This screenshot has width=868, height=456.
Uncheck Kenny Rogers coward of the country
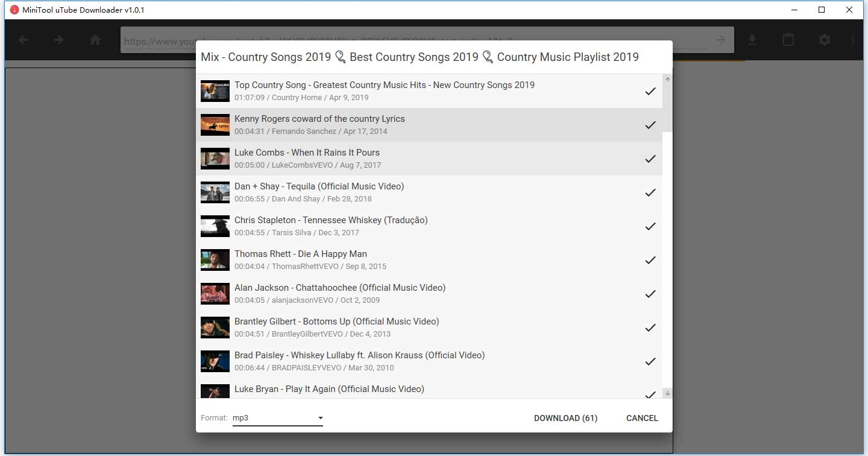[x=650, y=125]
